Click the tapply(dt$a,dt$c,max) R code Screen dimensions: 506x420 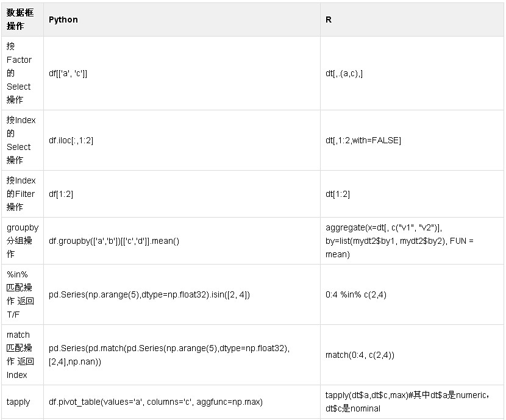407,402
